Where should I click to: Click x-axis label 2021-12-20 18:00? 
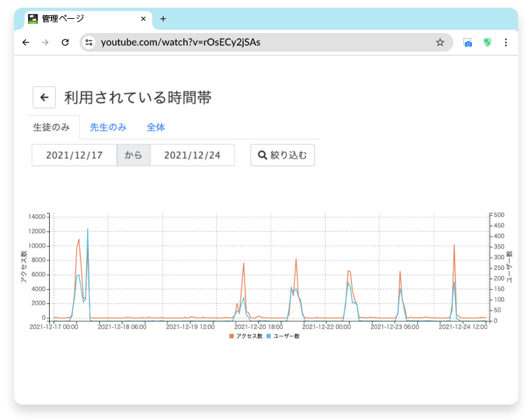pos(258,327)
